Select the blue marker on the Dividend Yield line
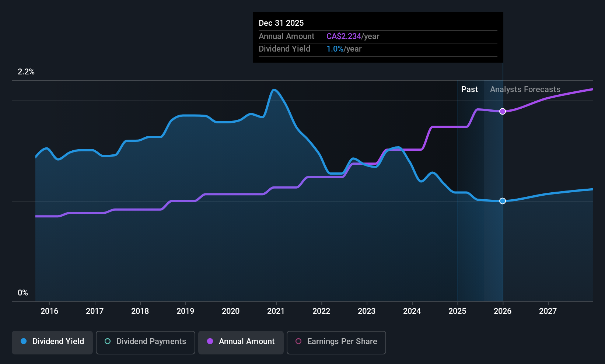The image size is (605, 364). pyautogui.click(x=503, y=201)
